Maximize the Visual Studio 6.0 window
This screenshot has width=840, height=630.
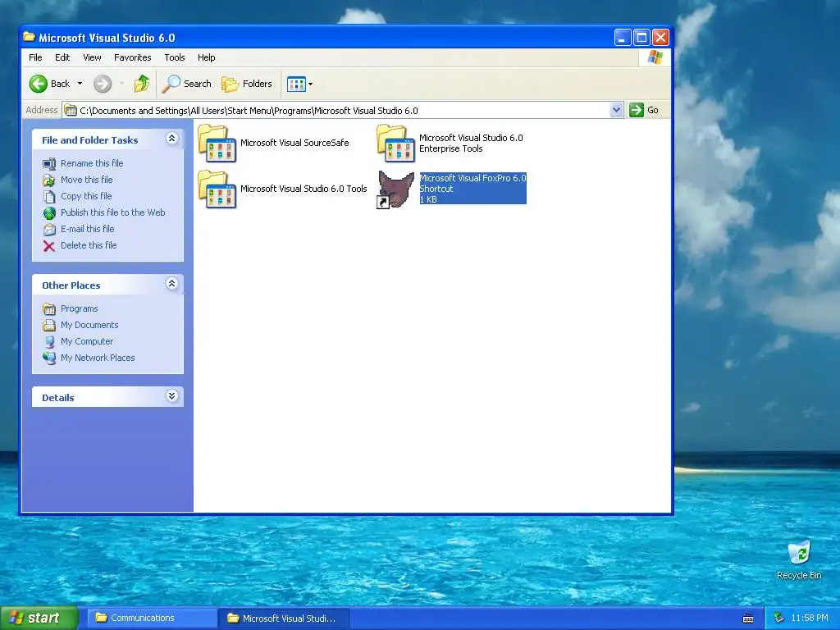641,38
